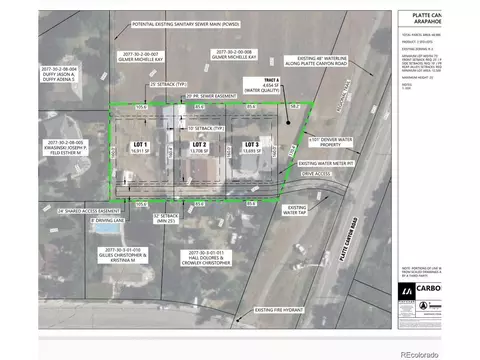Click the 'PLATTE CANYON ROAD' street label
The image size is (480, 360).
pos(348,239)
